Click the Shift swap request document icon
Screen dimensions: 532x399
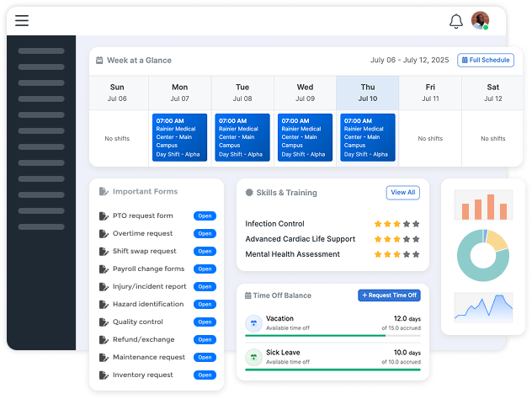tap(104, 251)
